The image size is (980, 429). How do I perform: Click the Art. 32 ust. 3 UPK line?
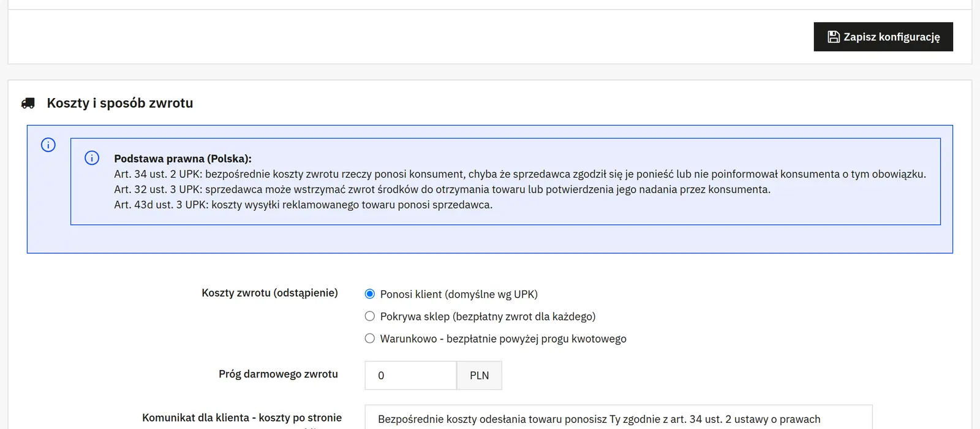tap(442, 189)
